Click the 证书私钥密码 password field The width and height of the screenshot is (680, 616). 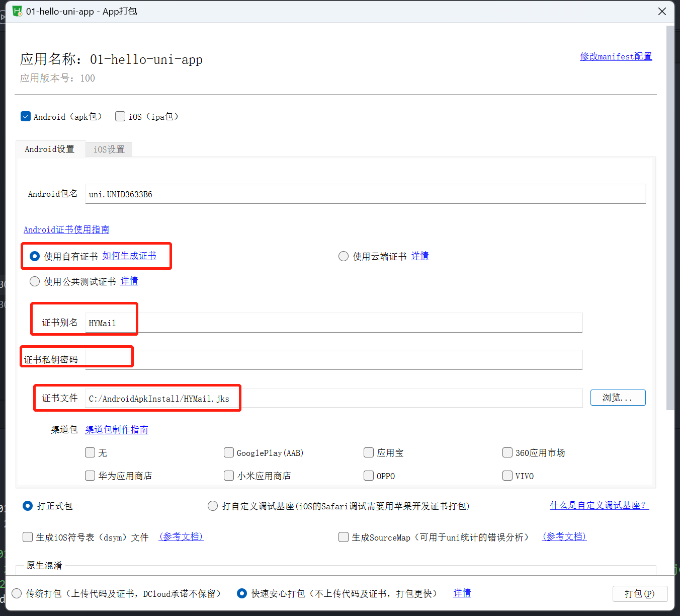coord(333,360)
